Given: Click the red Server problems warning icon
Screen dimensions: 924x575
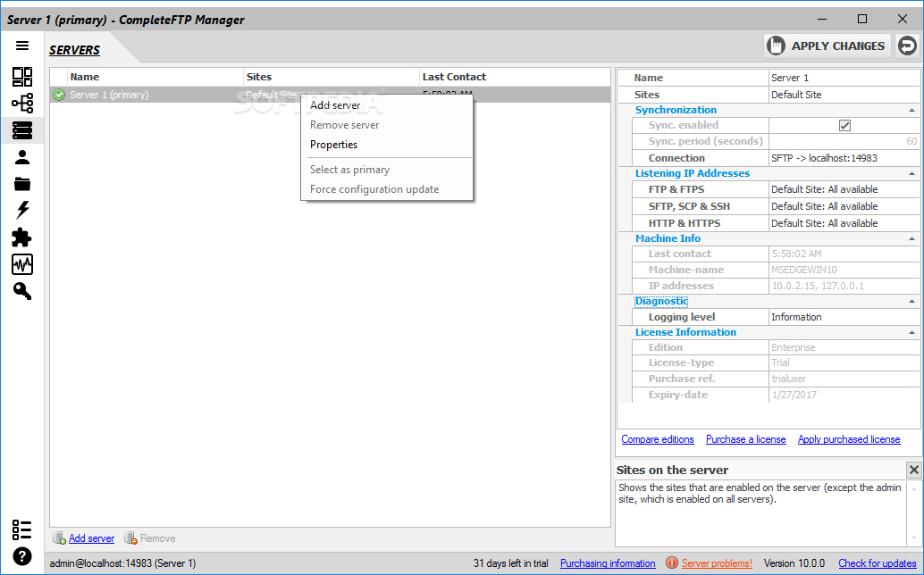Looking at the screenshot, I should point(672,562).
